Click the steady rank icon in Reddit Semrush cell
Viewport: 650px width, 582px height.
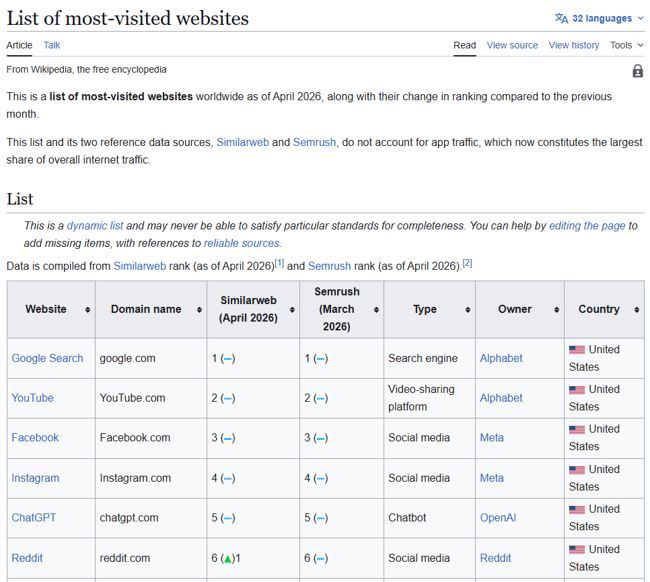320,558
